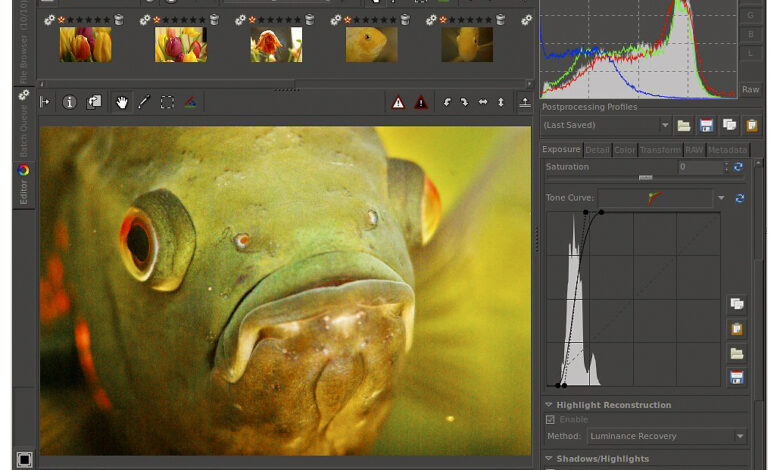780x470 pixels.
Task: Open the Metadata tab
Action: pos(727,150)
